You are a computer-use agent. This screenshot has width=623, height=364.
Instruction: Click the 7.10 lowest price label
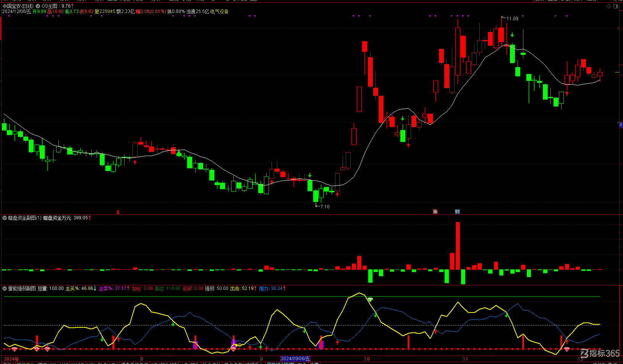[x=325, y=207]
